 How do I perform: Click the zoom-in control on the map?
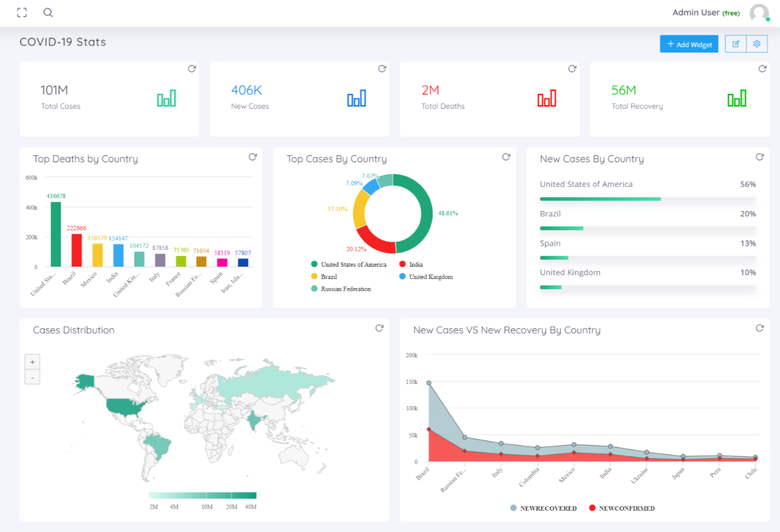pyautogui.click(x=32, y=361)
